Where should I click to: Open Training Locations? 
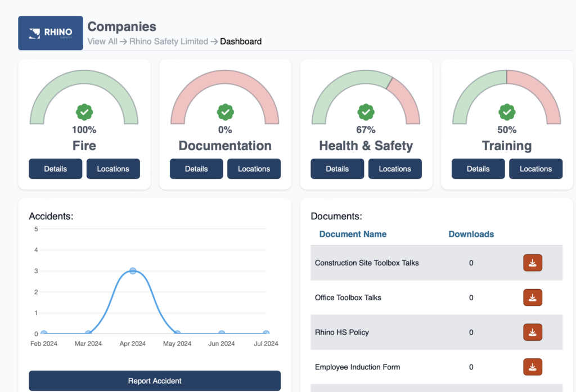pos(535,169)
